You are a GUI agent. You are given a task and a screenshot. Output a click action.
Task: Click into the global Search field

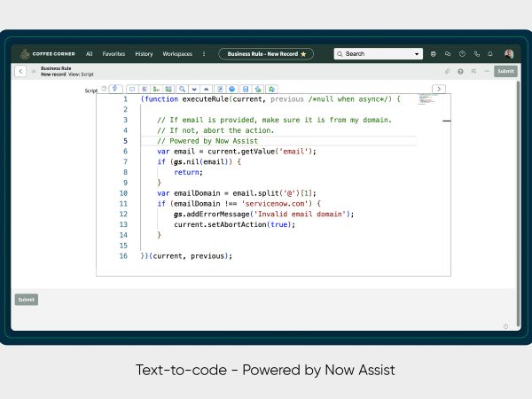(x=373, y=53)
